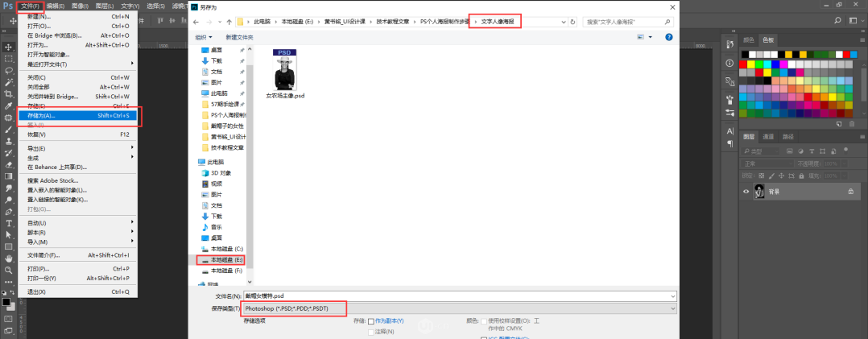This screenshot has height=339, width=868.
Task: Click the 新建文件夹 button
Action: click(x=240, y=37)
